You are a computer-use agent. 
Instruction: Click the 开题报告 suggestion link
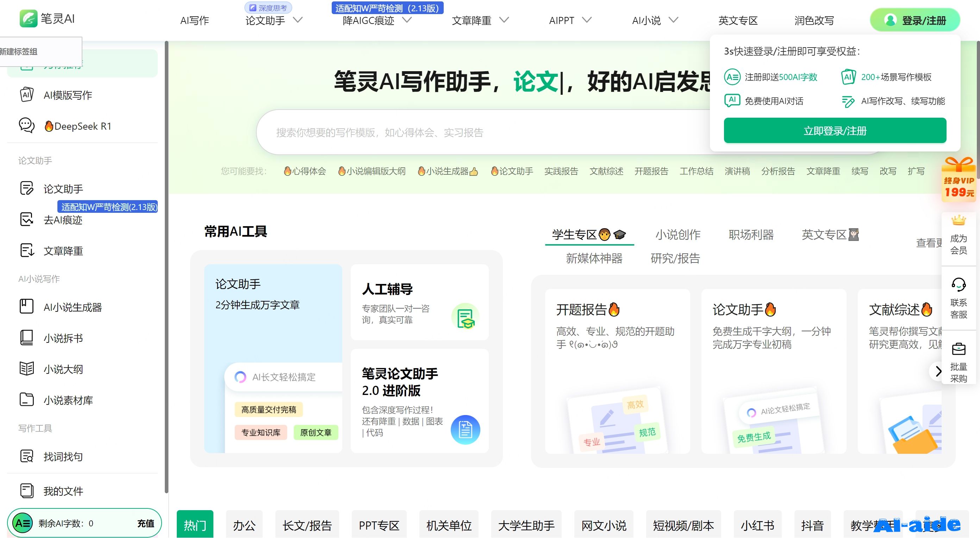pos(651,171)
